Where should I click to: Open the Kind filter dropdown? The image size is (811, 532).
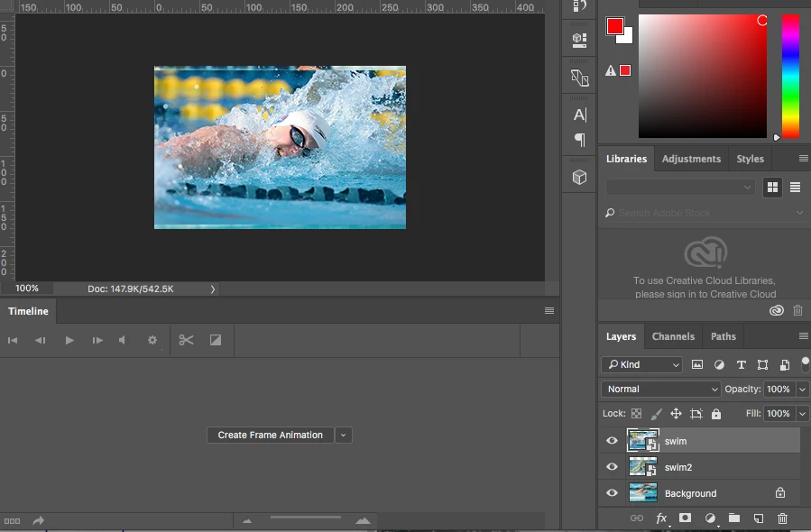[x=642, y=364]
